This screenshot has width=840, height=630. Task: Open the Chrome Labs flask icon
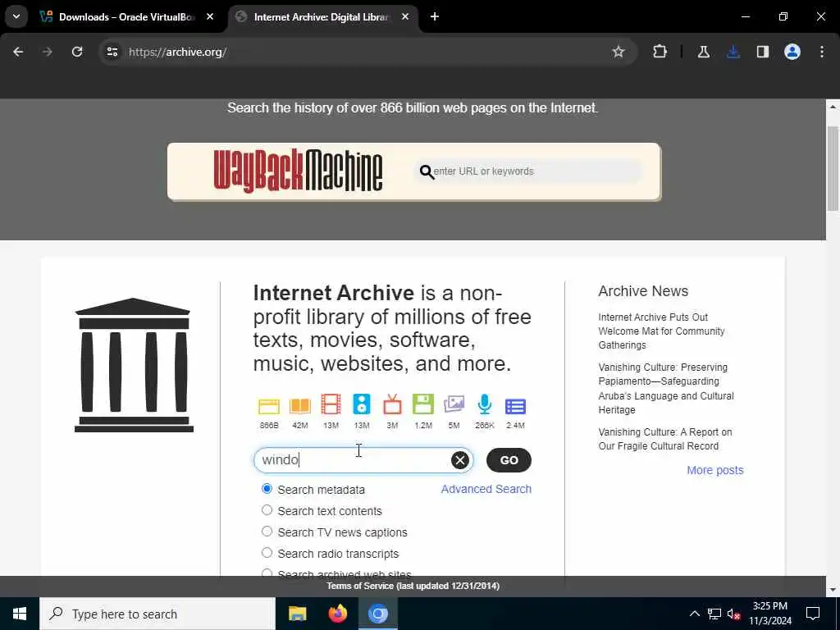click(703, 52)
